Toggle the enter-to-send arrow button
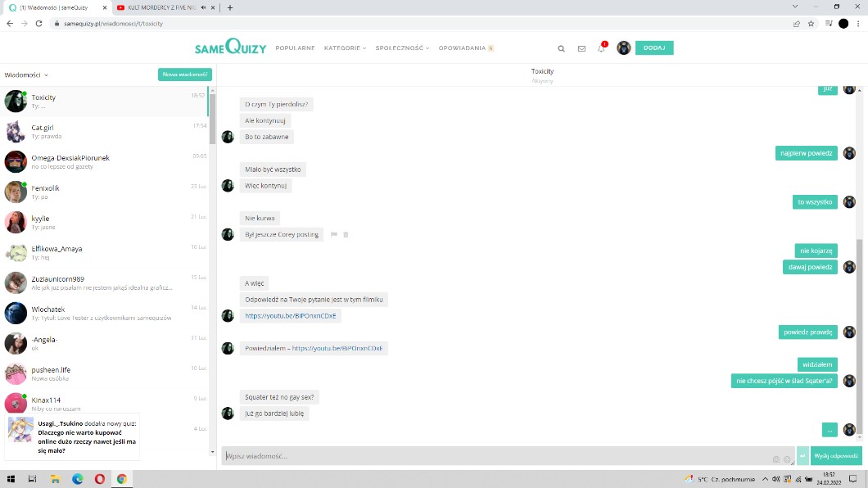The height and width of the screenshot is (488, 868). 802,456
